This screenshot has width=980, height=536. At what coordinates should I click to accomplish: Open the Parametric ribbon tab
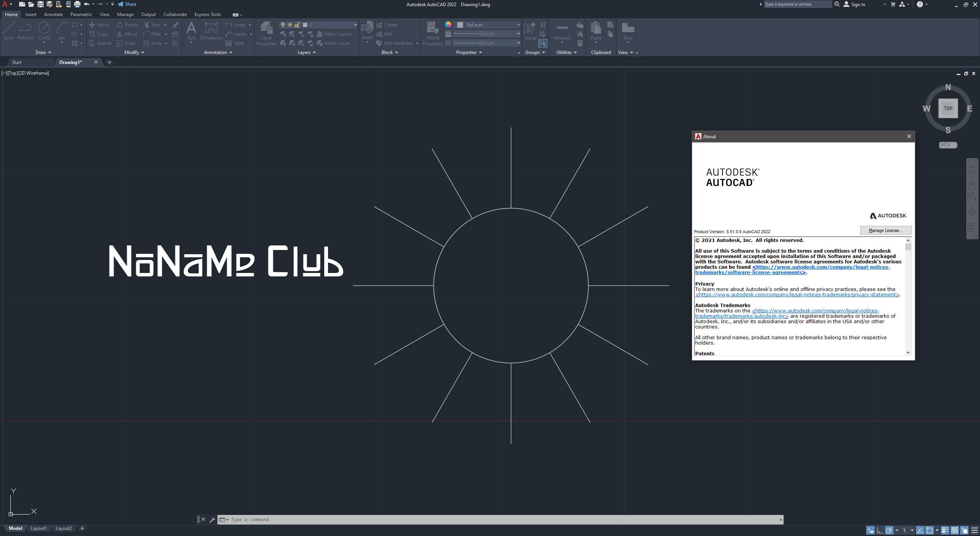(x=81, y=15)
